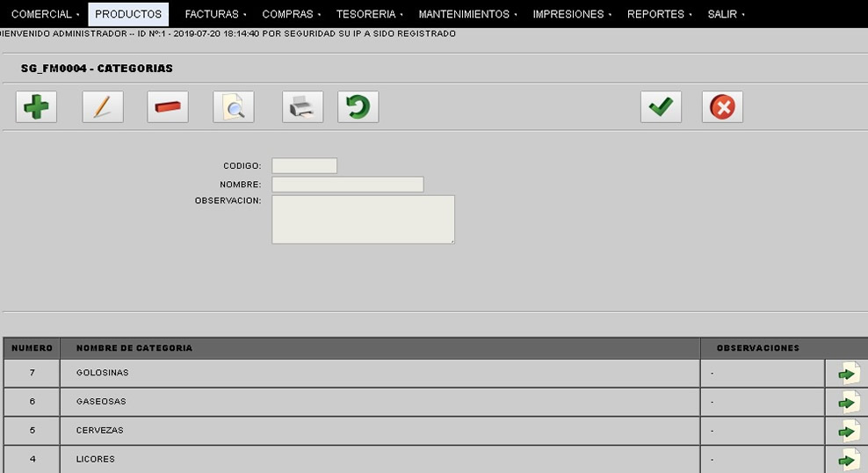Add a new category with plus icon

pyautogui.click(x=37, y=107)
